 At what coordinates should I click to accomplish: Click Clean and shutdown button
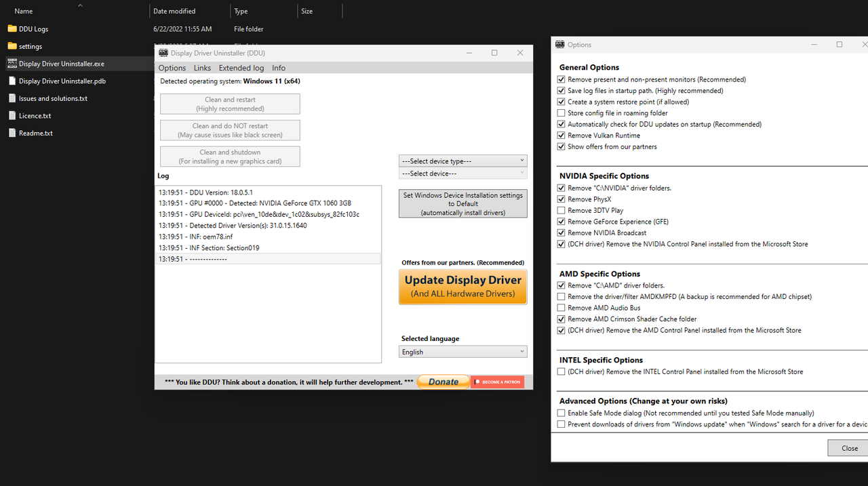click(x=230, y=157)
